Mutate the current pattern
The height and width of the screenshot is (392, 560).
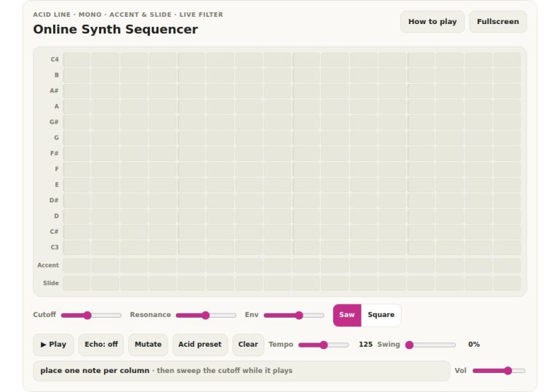click(x=148, y=345)
